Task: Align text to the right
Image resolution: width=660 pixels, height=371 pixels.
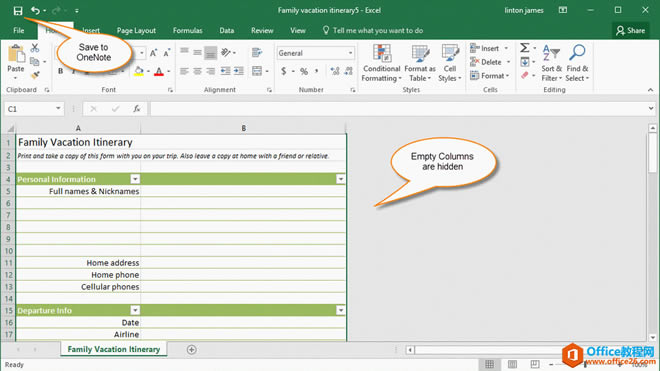Action: coord(210,71)
